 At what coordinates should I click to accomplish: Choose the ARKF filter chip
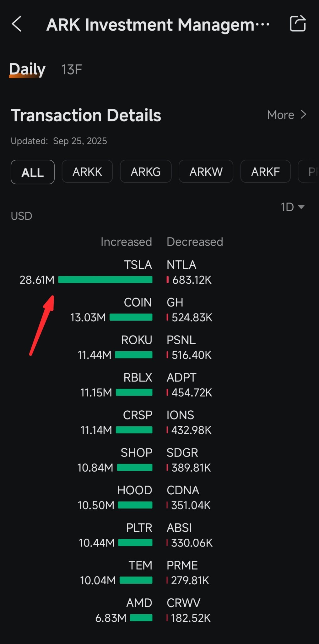265,171
